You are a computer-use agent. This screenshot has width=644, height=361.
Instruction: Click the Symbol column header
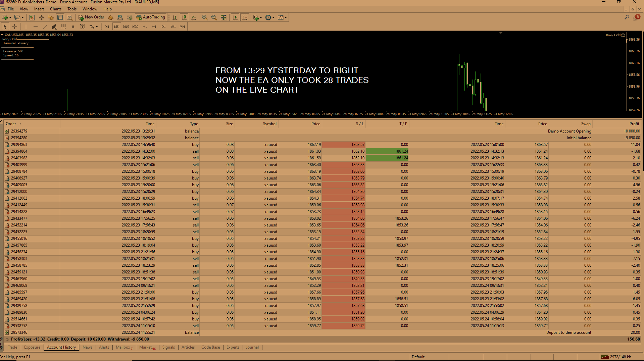click(x=256, y=124)
